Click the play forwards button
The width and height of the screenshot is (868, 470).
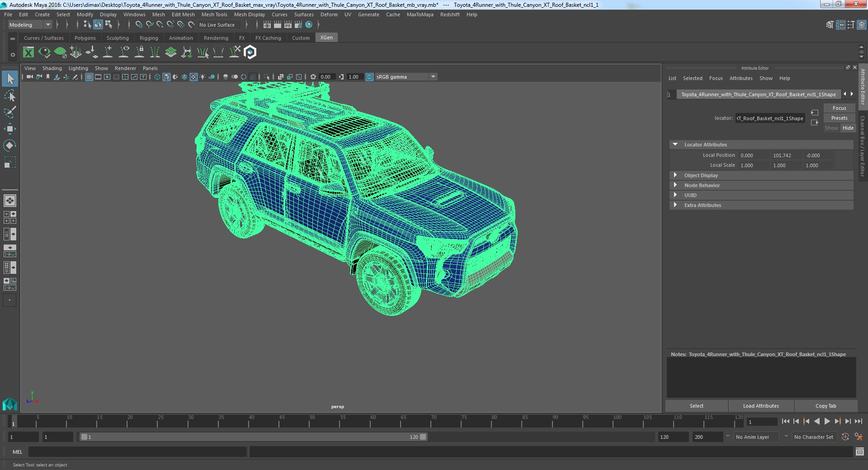click(827, 421)
